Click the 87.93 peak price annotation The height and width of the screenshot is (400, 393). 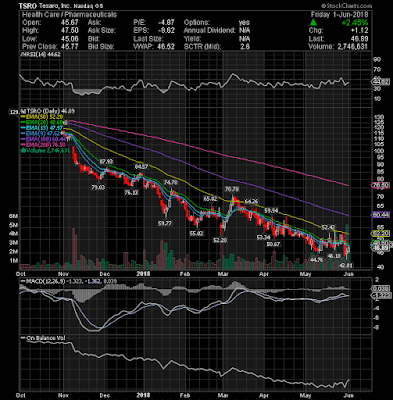107,161
